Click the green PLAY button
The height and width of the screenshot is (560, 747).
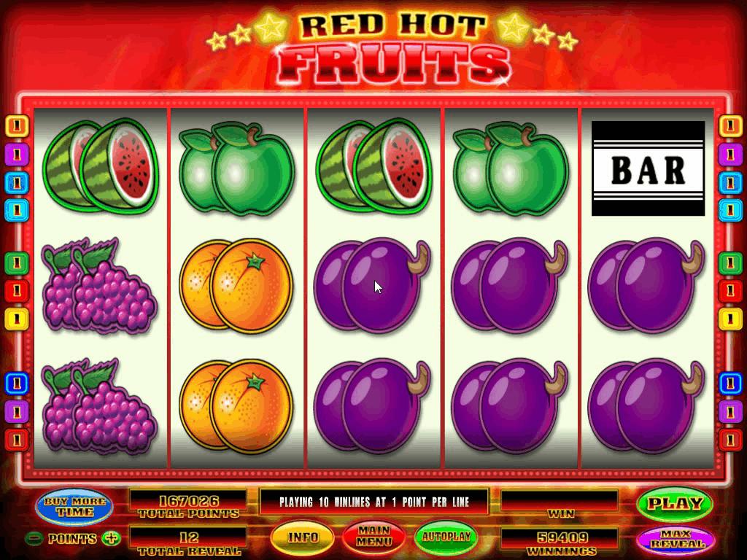click(675, 503)
